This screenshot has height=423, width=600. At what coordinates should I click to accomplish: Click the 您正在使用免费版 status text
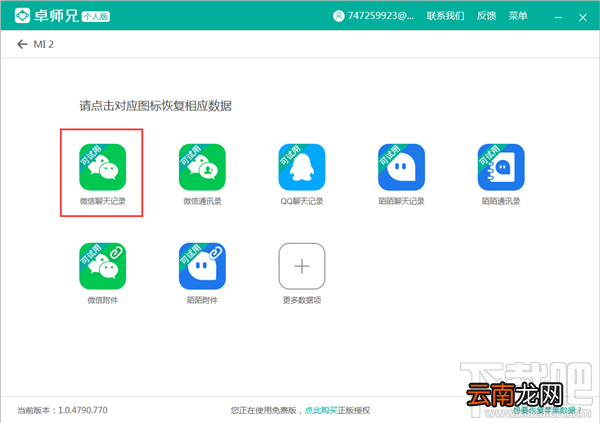[x=263, y=410]
